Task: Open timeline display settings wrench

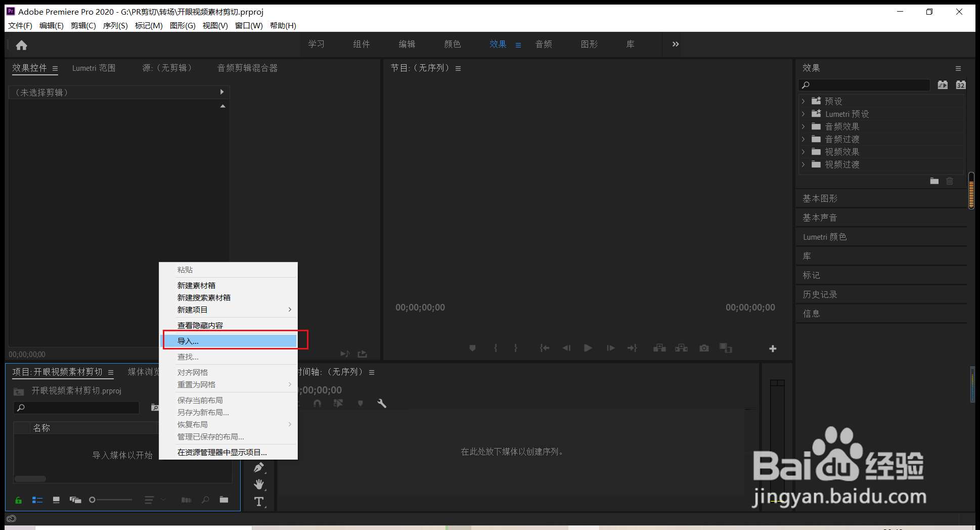Action: [x=382, y=403]
